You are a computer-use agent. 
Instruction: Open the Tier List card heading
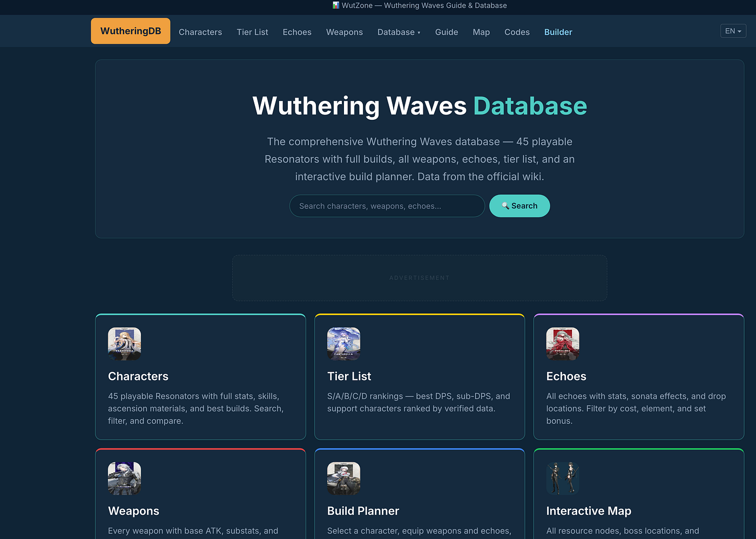click(x=349, y=377)
